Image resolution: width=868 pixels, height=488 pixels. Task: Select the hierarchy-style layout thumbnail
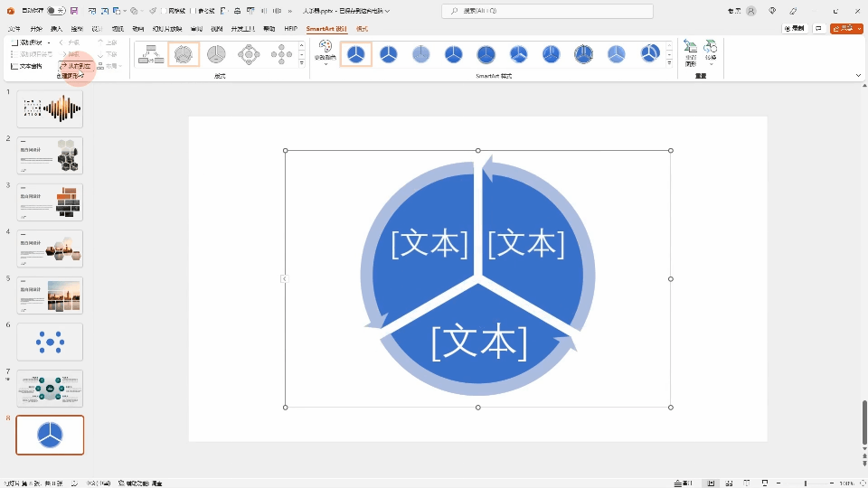coord(151,55)
